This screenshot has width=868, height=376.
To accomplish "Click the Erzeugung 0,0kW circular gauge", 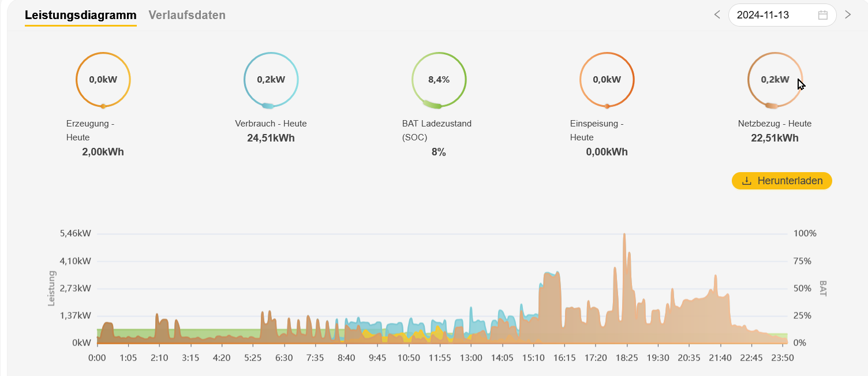I will coord(103,80).
